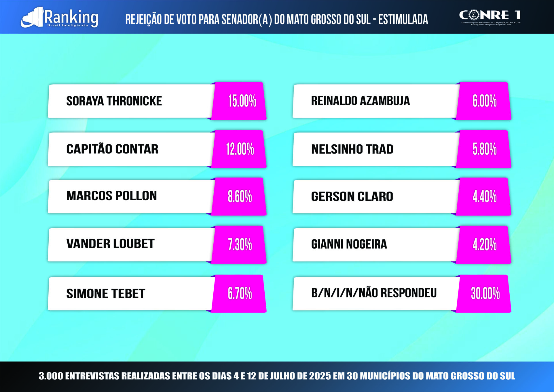Click the CONRE 1 logo
554x392 pixels.
[490, 18]
